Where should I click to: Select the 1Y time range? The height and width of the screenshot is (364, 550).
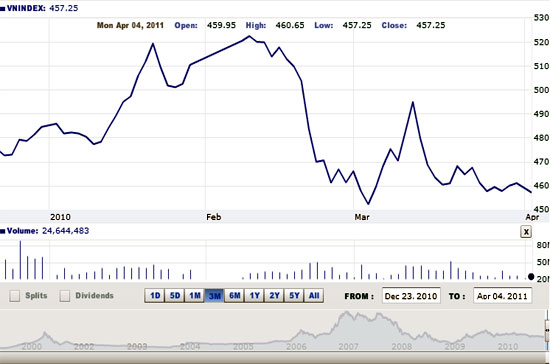pyautogui.click(x=254, y=296)
